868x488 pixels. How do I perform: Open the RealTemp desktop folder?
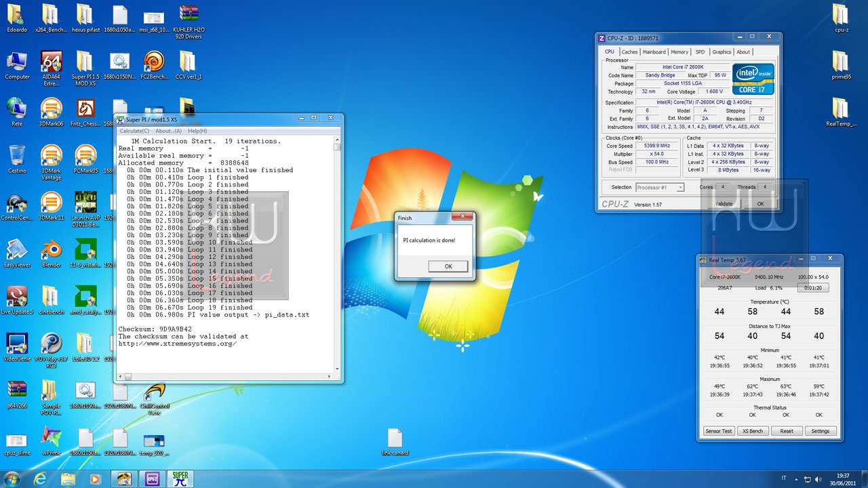(x=841, y=113)
